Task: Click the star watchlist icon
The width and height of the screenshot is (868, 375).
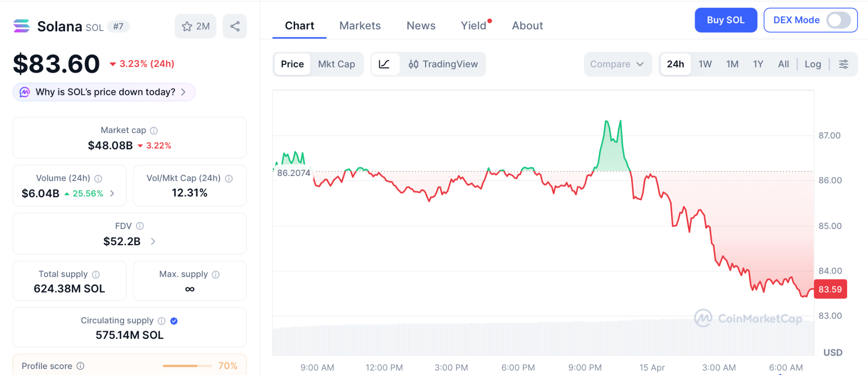Action: point(187,26)
